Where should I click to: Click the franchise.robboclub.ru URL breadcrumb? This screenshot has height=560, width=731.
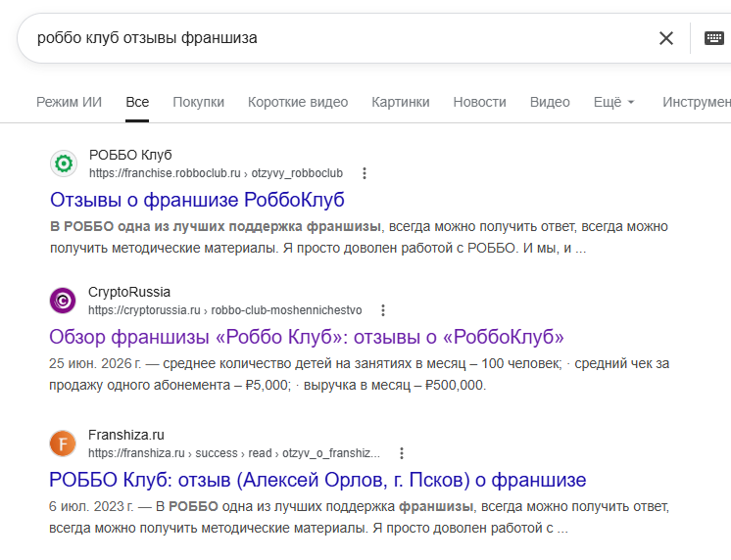(216, 173)
